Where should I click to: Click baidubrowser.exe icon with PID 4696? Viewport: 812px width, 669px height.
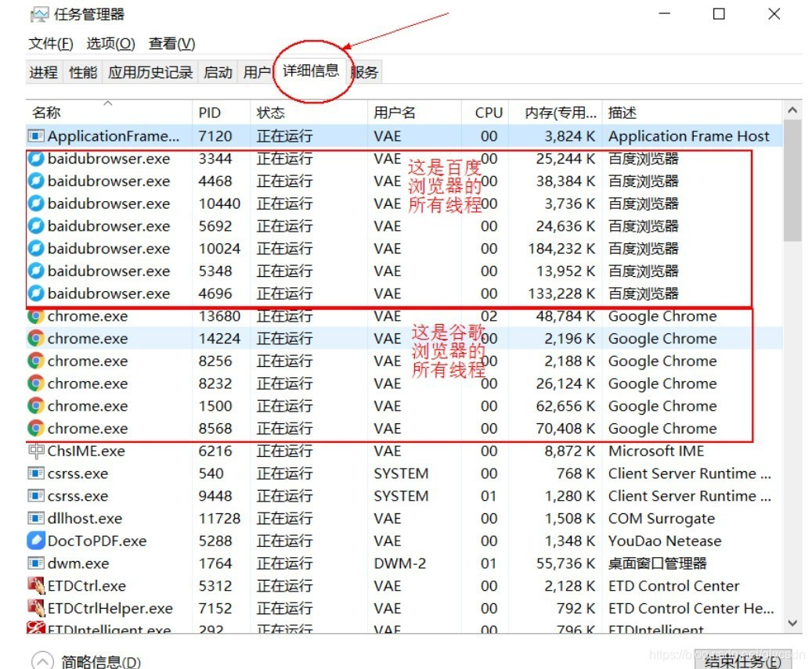point(36,293)
